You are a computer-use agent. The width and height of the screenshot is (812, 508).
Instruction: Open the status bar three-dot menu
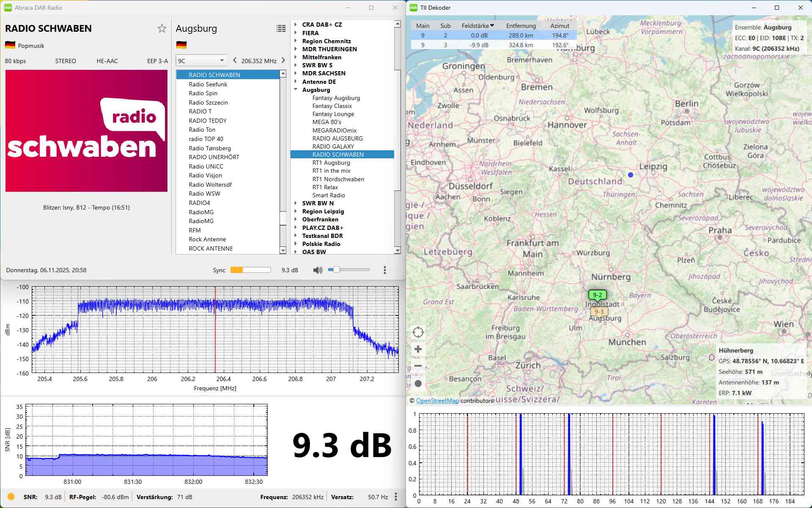396,497
